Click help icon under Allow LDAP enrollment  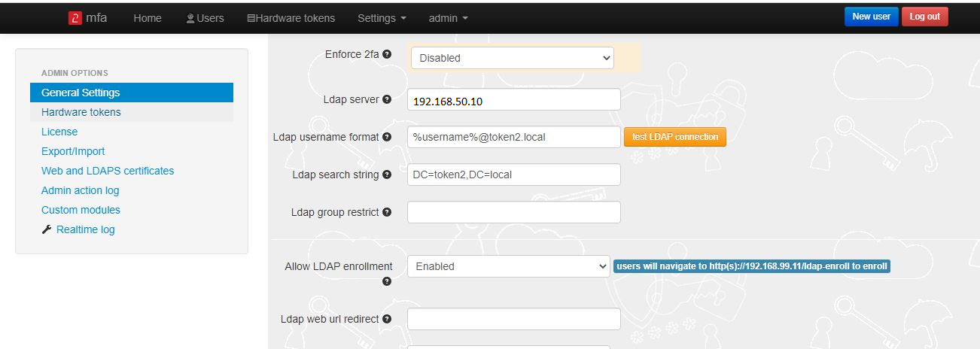(x=387, y=281)
